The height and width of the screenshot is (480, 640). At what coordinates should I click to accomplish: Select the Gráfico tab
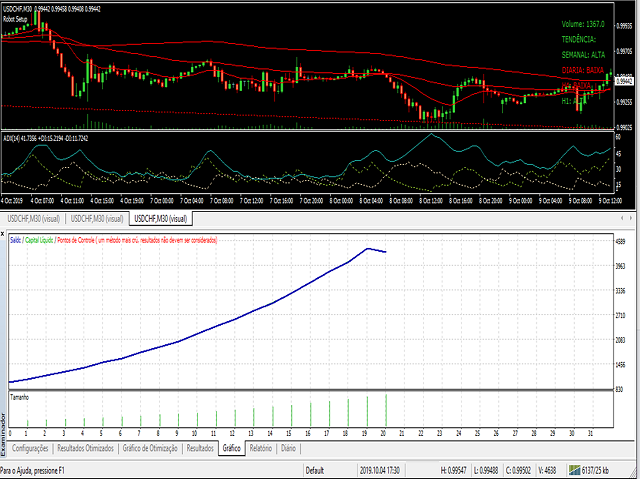pos(231,448)
